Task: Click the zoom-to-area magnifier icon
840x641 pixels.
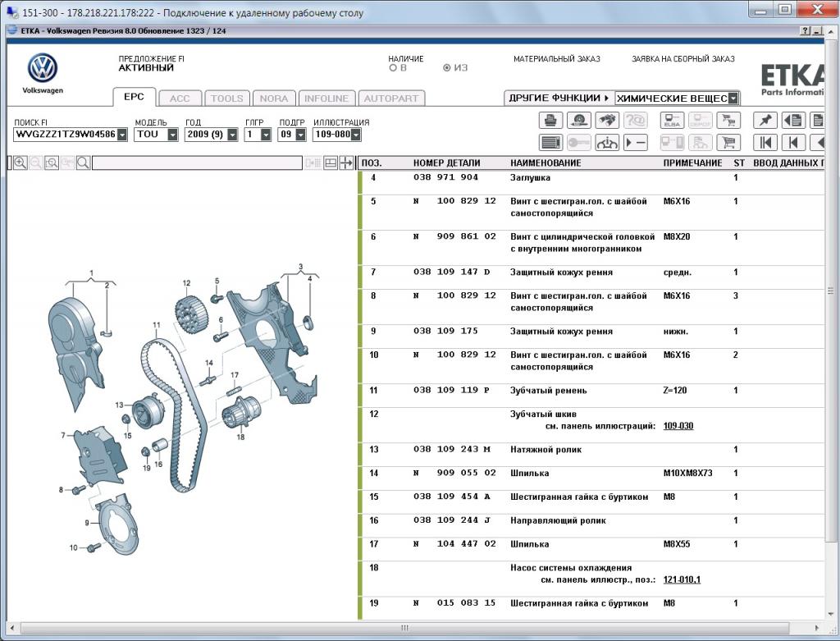Action: [x=52, y=163]
